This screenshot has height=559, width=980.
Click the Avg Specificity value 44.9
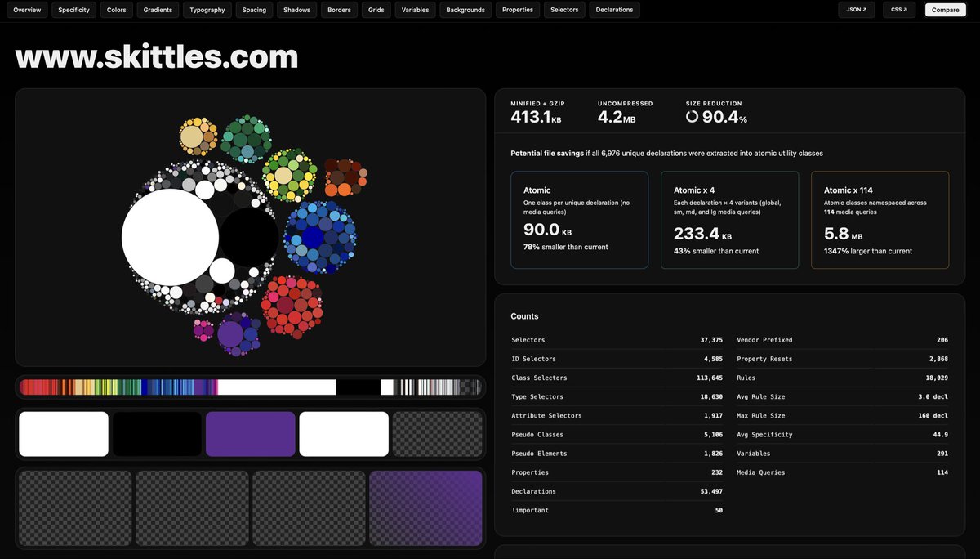941,434
